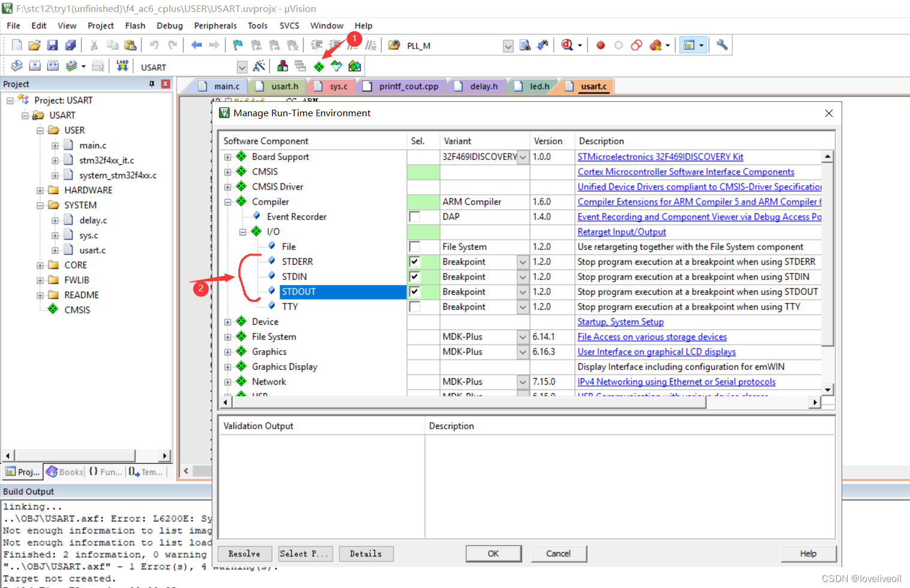Click the Window layout toolbar button

point(689,45)
